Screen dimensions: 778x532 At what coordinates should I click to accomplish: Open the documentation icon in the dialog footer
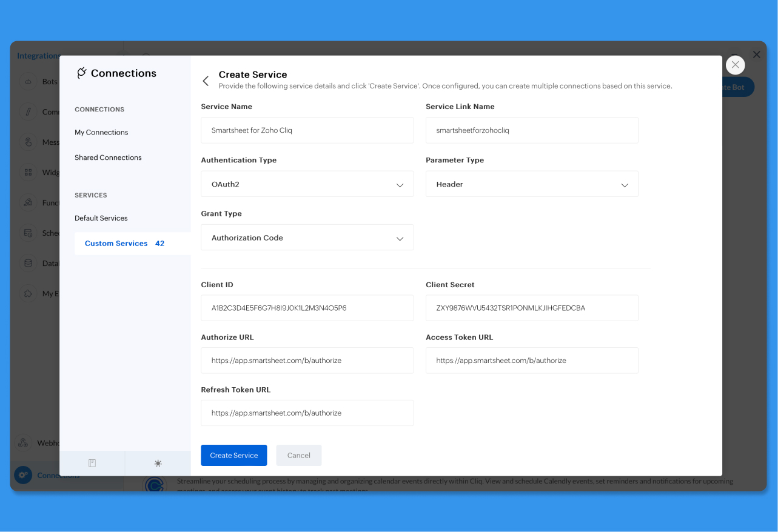click(x=92, y=464)
